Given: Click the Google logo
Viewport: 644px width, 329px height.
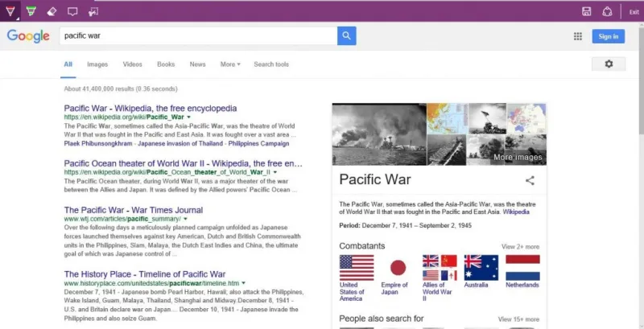Looking at the screenshot, I should (x=28, y=36).
